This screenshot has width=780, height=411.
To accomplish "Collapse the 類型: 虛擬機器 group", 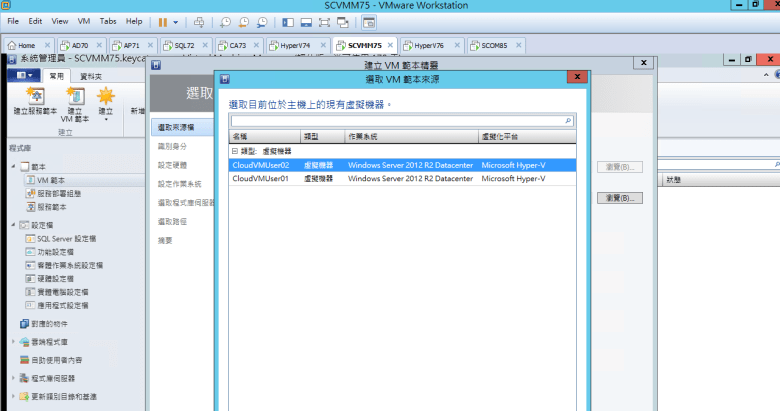I will 235,149.
